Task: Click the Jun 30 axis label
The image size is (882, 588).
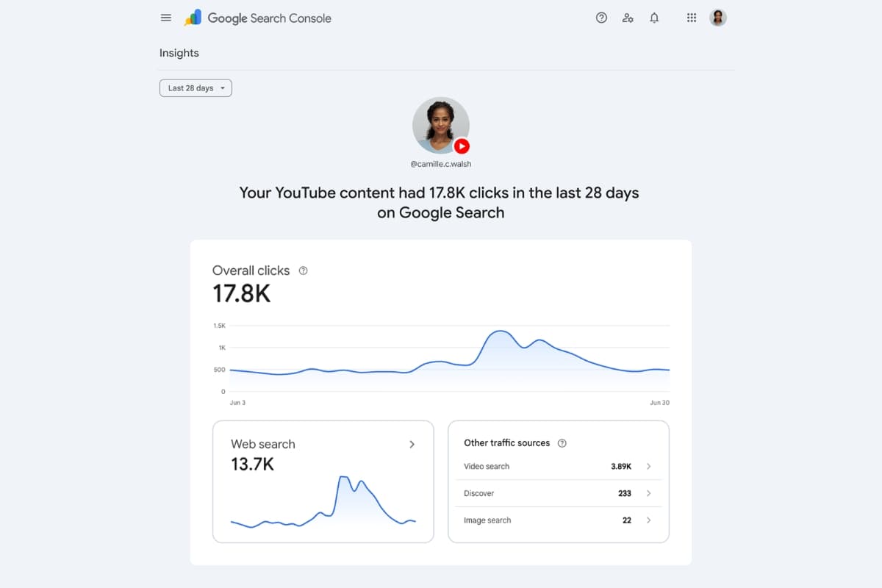Action: coord(659,403)
